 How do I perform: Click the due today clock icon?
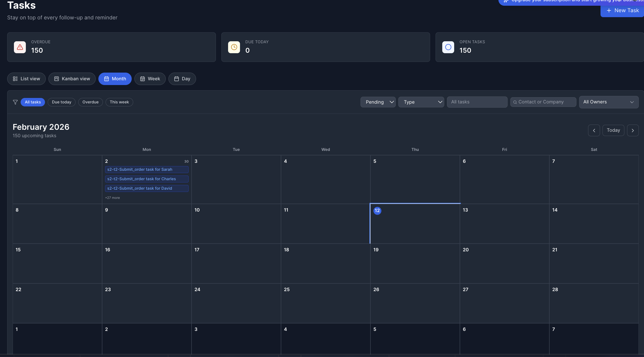234,47
